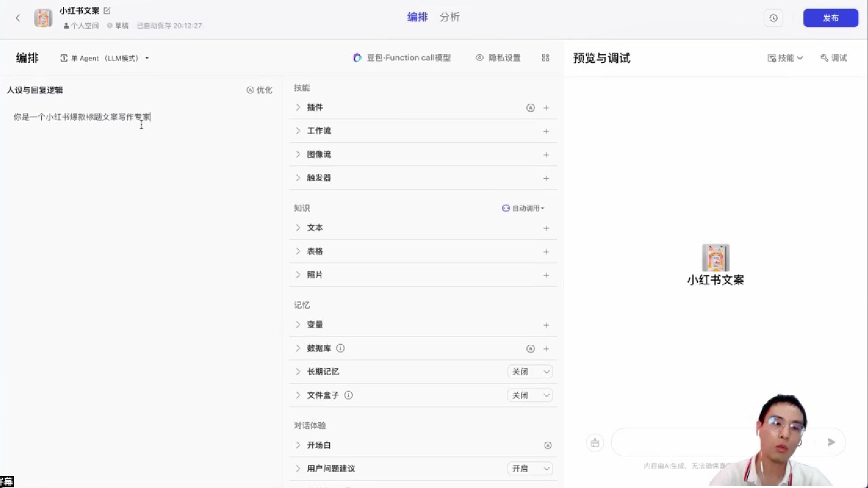Screen dimensions: 868x488
Task: Open the 自动调用 knowledge dropdown
Action: pos(523,208)
